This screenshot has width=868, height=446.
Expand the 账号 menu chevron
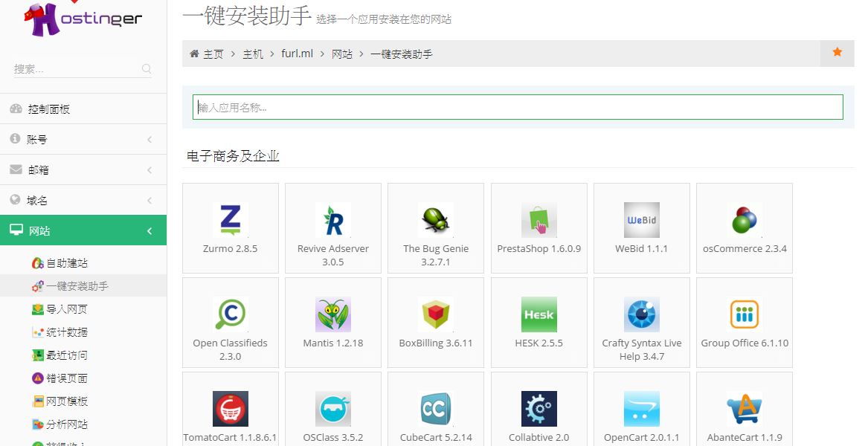click(x=150, y=140)
